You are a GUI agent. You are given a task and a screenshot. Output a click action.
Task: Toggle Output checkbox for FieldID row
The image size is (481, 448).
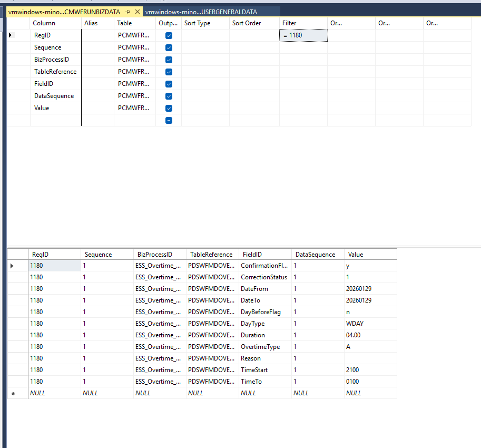coord(169,84)
